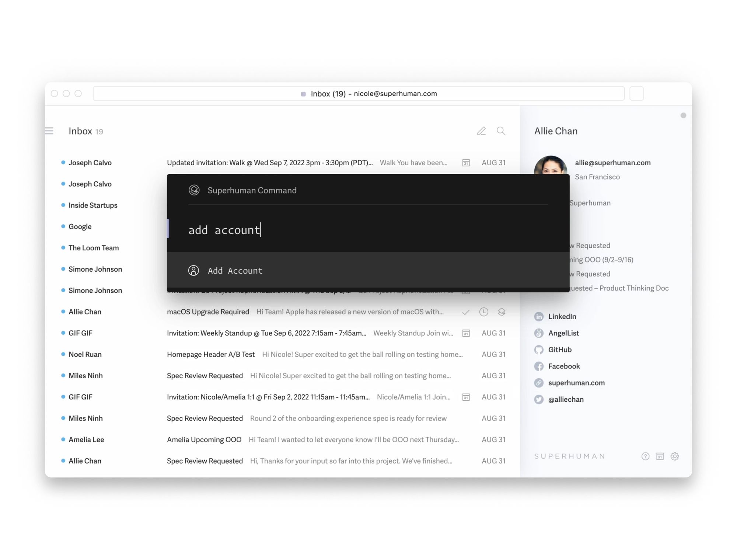
Task: Snooze macOS Upgrade email with clock icon
Action: [483, 312]
